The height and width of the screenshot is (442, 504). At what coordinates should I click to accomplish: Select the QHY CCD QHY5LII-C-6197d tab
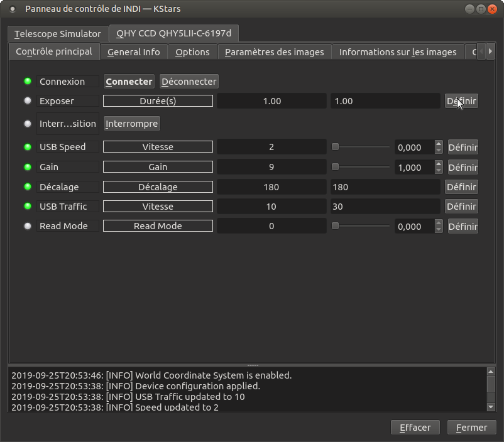(x=174, y=33)
